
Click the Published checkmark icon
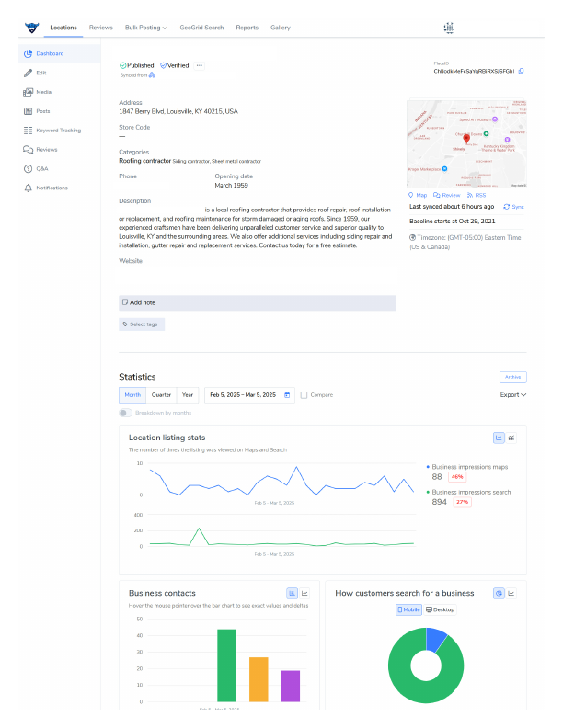[x=122, y=65]
